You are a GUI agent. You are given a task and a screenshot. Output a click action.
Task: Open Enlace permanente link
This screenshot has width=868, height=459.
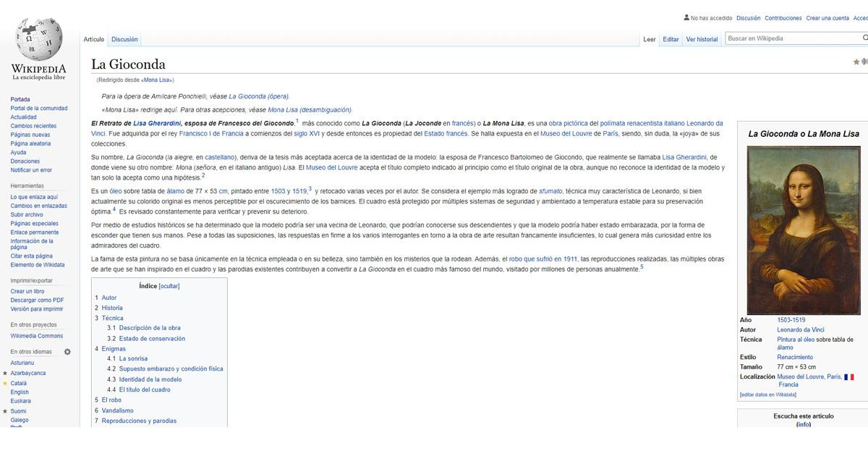click(35, 232)
